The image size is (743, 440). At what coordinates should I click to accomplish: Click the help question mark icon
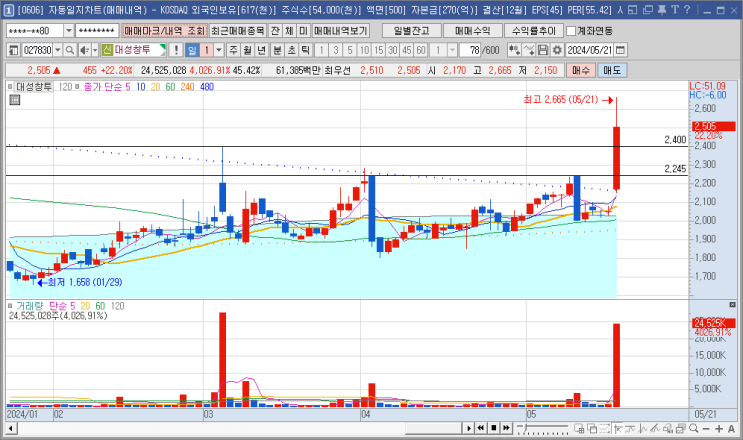(687, 9)
